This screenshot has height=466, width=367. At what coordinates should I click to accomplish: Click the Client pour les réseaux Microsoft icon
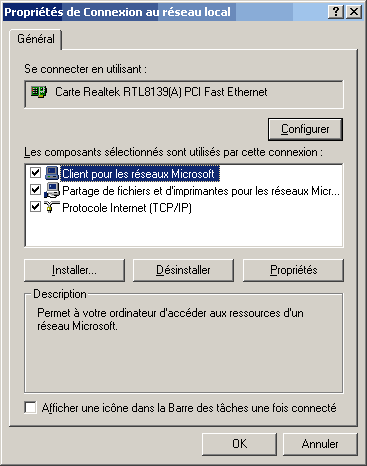(52, 173)
